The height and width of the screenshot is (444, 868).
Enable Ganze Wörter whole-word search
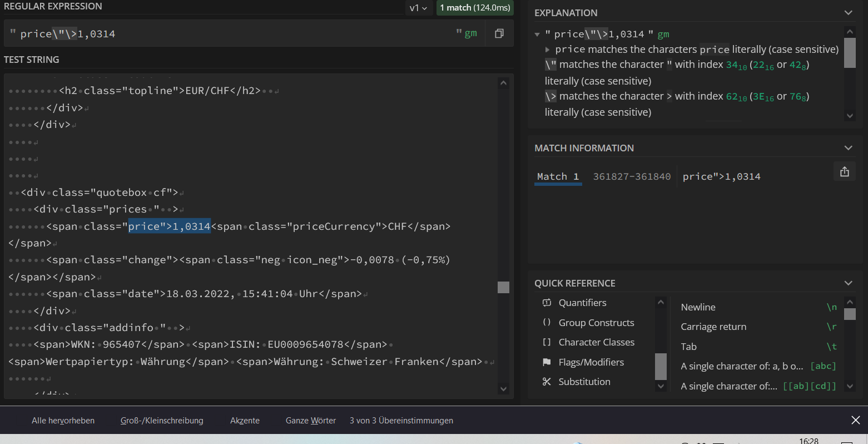point(310,421)
